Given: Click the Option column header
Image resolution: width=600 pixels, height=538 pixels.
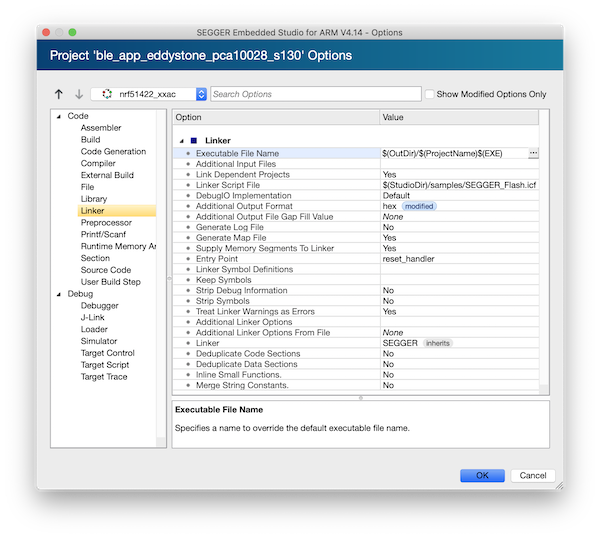Looking at the screenshot, I should (276, 117).
